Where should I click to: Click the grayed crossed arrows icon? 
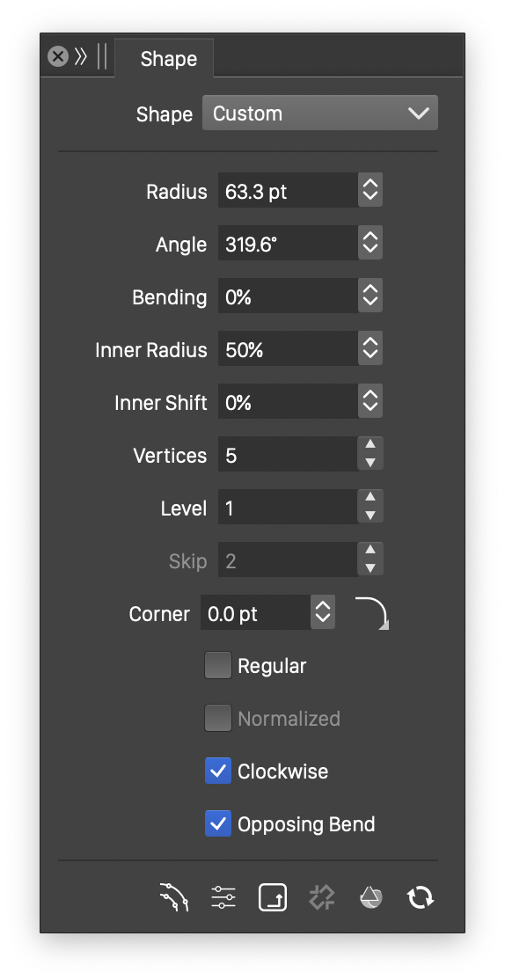click(322, 897)
